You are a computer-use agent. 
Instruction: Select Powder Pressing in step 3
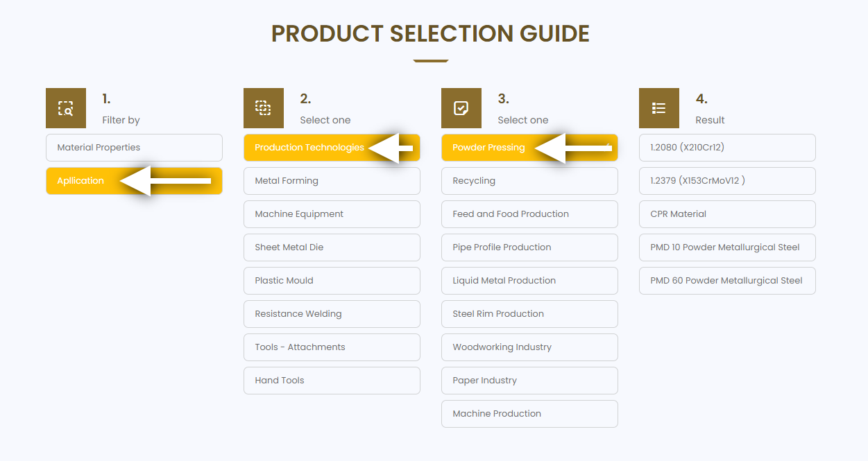coord(529,148)
